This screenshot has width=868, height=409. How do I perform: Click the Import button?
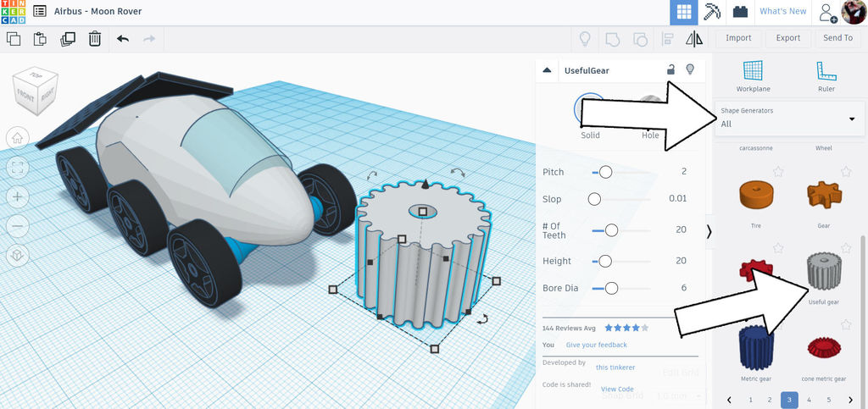tap(738, 38)
